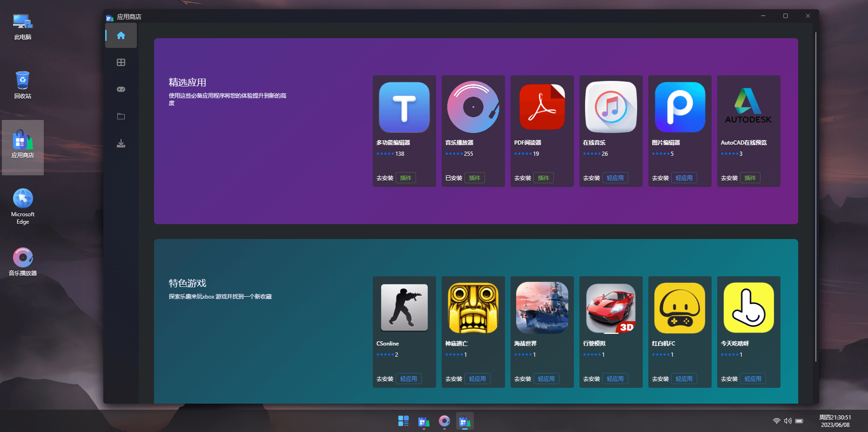Click the 多功能编辑器 app icon
Image resolution: width=868 pixels, height=432 pixels.
(x=404, y=107)
